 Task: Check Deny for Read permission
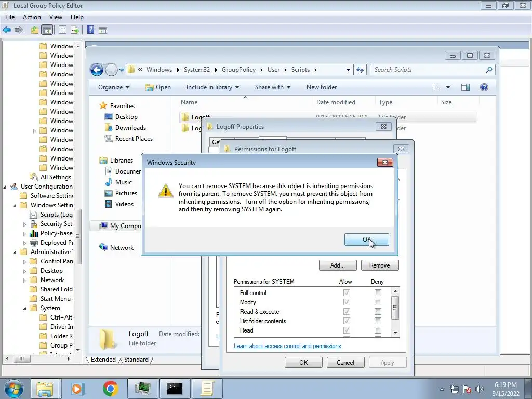[378, 330]
